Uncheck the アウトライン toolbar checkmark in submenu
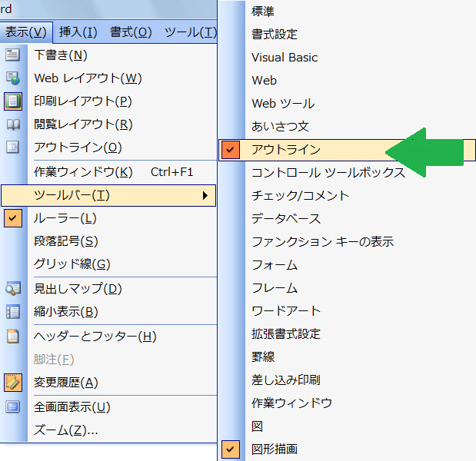Screen dimensions: 476x461 coord(230,150)
